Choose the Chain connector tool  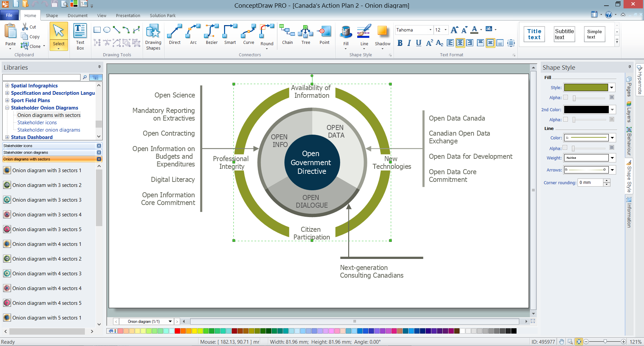[x=287, y=34]
